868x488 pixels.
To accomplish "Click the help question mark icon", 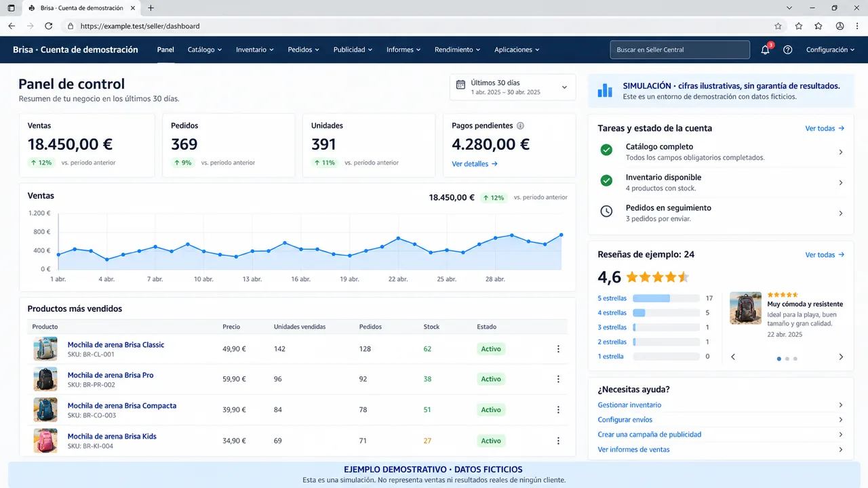I will tap(787, 49).
